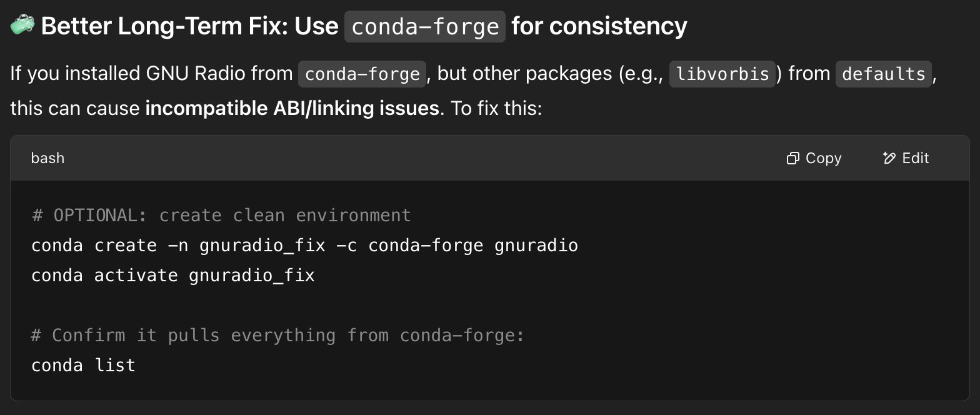The width and height of the screenshot is (980, 415).
Task: Click the conda create gnuradio_fix command line
Action: [304, 245]
